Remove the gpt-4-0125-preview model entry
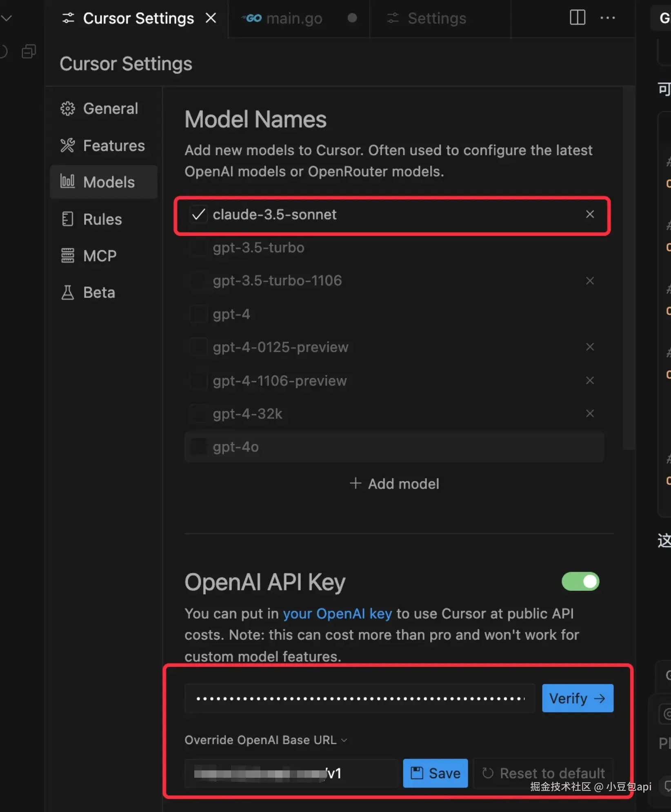671x812 pixels. pyautogui.click(x=590, y=347)
